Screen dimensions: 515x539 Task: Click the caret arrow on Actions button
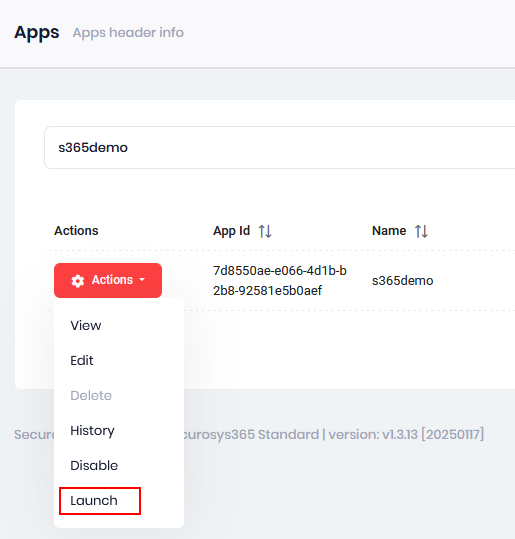142,280
